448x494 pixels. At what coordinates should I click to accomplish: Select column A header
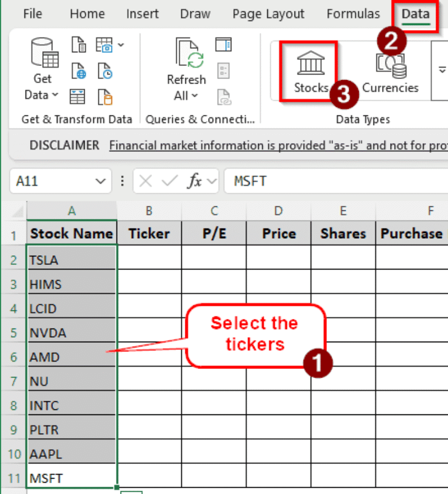72,211
